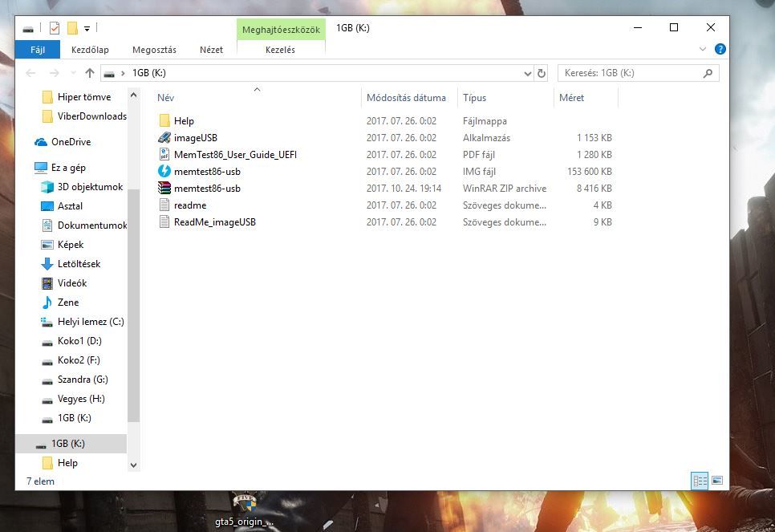Screen dimensions: 775x532
Task: Click the gta5_origin desktop shortcut
Action: (x=244, y=511)
